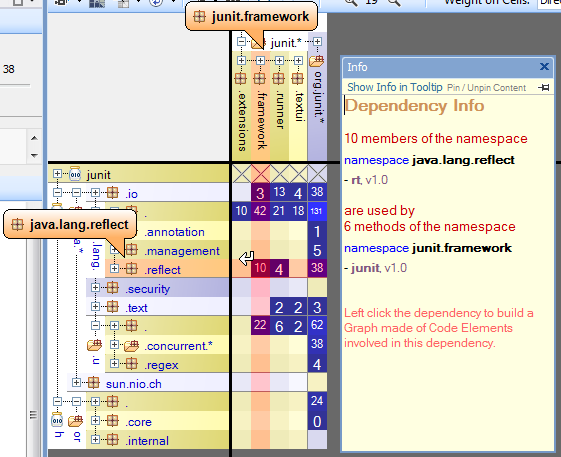Click the .management namespace icon
561x457 pixels.
point(132,250)
